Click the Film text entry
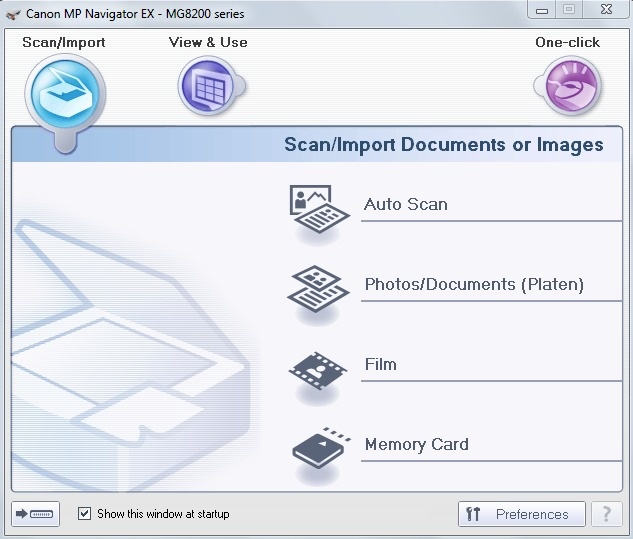The height and width of the screenshot is (539, 633). (x=380, y=364)
